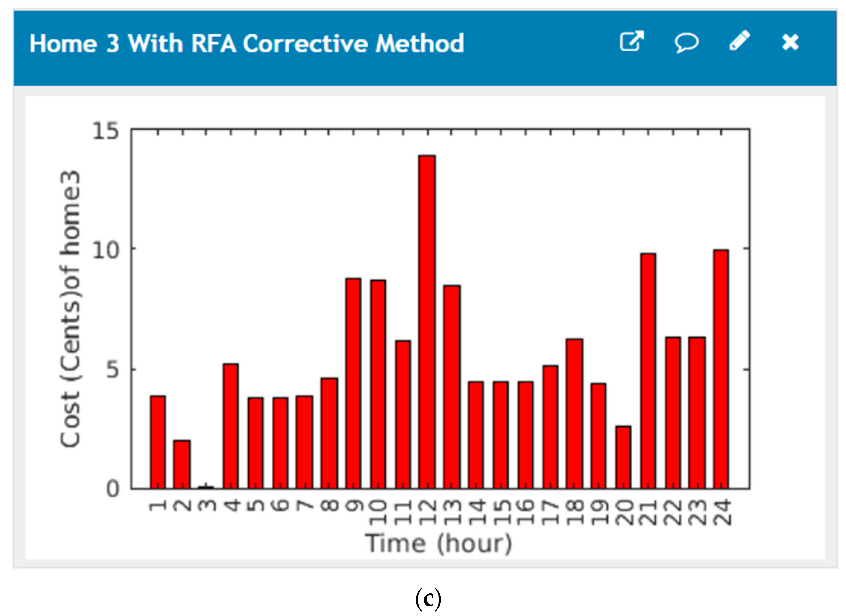Click the red bar for hour 1

click(x=158, y=442)
